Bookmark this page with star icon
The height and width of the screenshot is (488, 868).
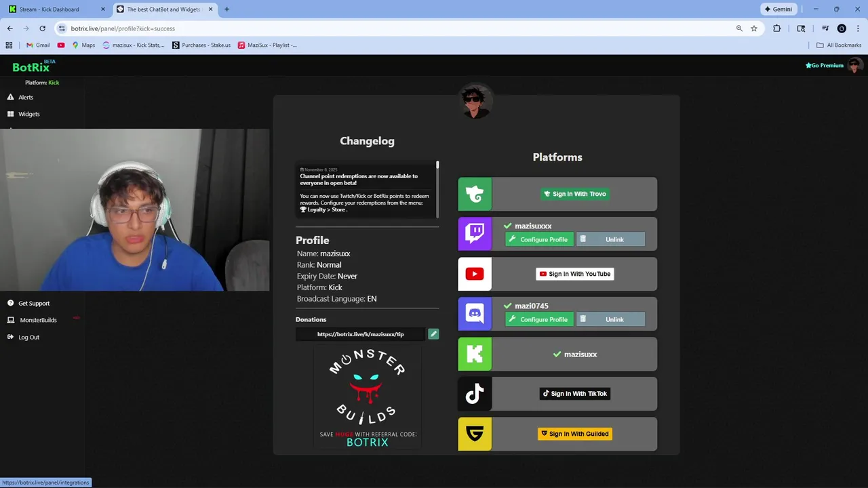(x=754, y=28)
